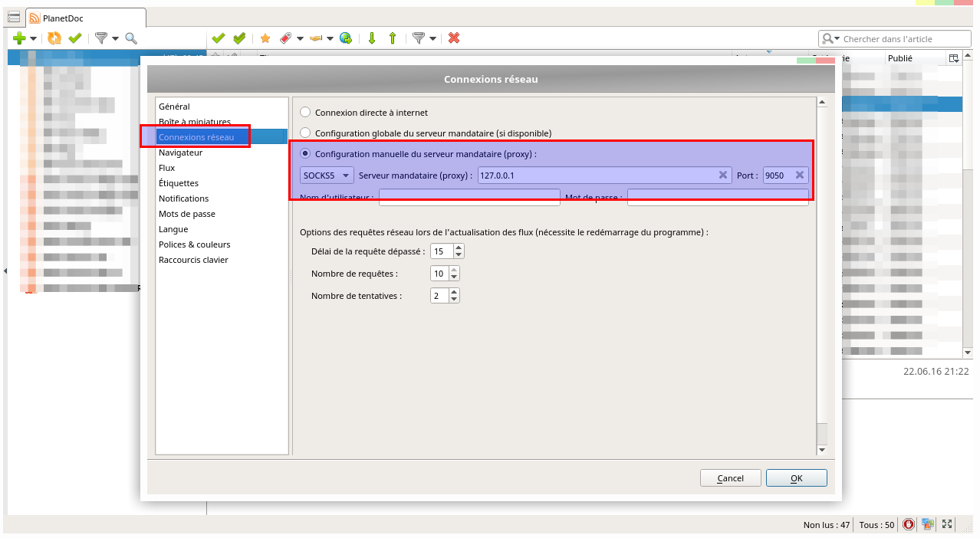Decrease Délai de la requête dépassé value
This screenshot has width=980, height=538.
point(458,255)
